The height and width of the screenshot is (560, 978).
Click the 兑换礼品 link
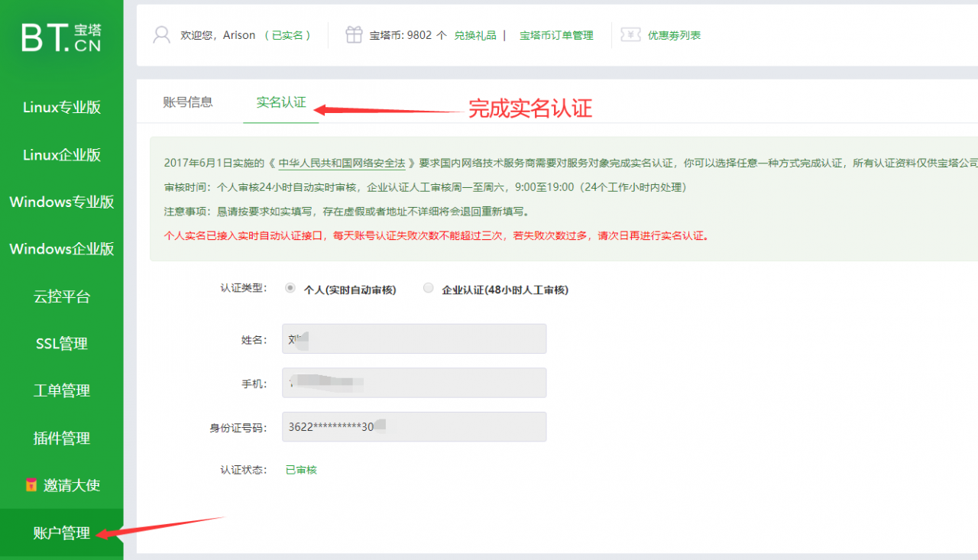pos(475,35)
